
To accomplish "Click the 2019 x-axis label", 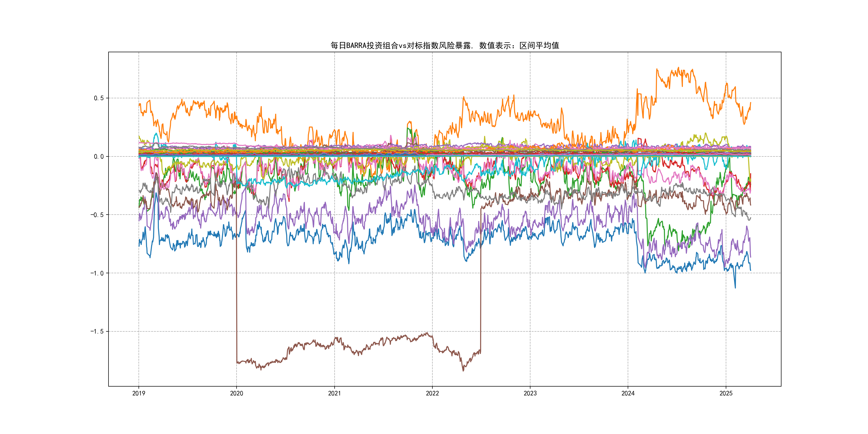I will pyautogui.click(x=139, y=393).
